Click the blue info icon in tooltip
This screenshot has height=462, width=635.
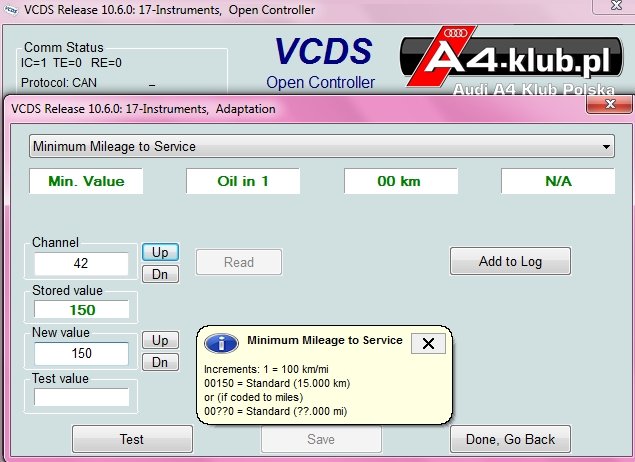point(222,344)
